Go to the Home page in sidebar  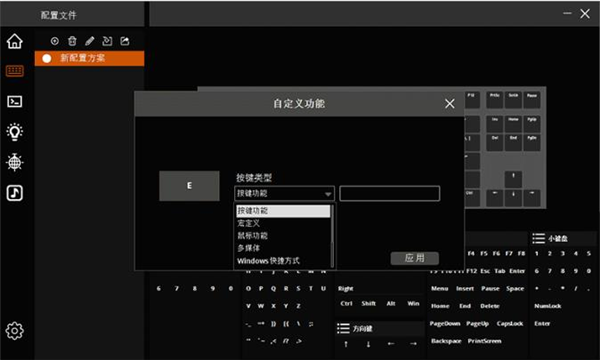15,41
